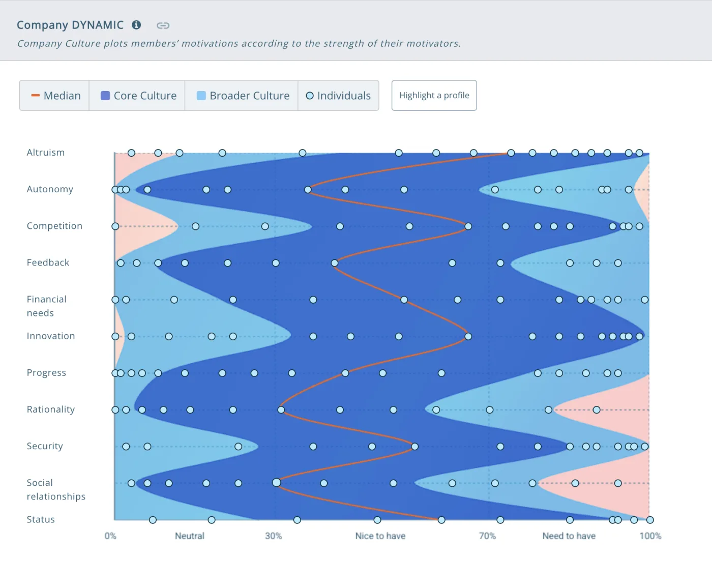The height and width of the screenshot is (588, 712).
Task: Click the Feedback row label
Action: 48,262
